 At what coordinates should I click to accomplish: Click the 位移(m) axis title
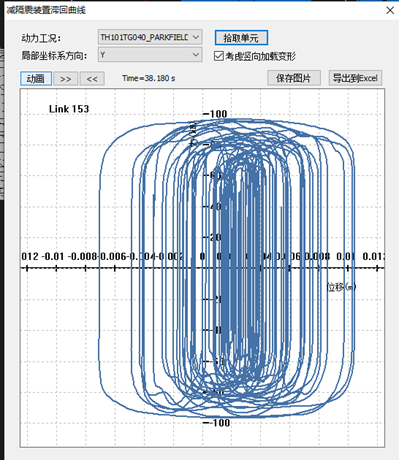coord(341,287)
